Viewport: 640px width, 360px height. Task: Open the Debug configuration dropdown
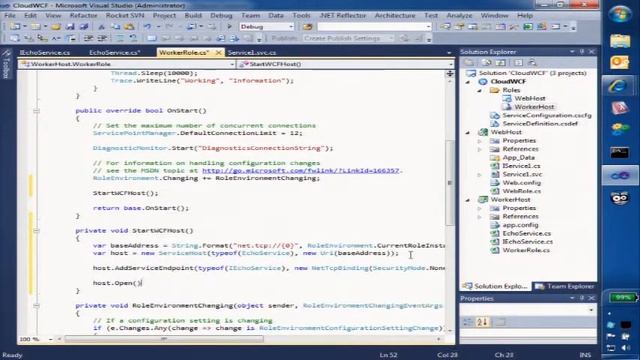[x=291, y=27]
